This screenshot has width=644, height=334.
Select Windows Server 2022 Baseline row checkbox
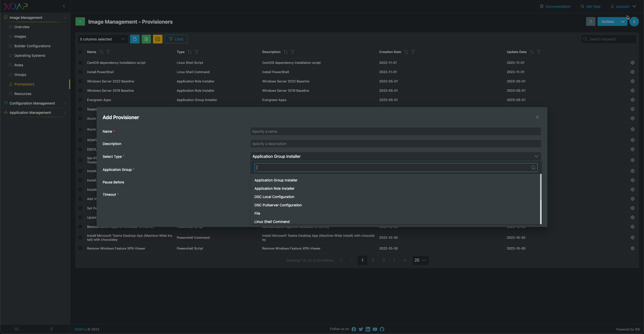click(80, 81)
